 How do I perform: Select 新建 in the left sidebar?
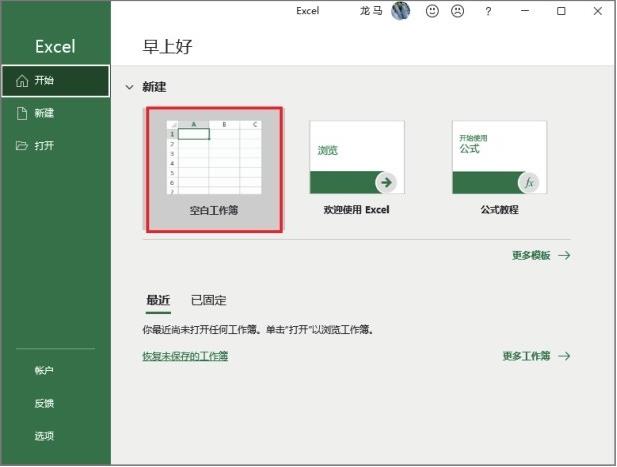55,113
